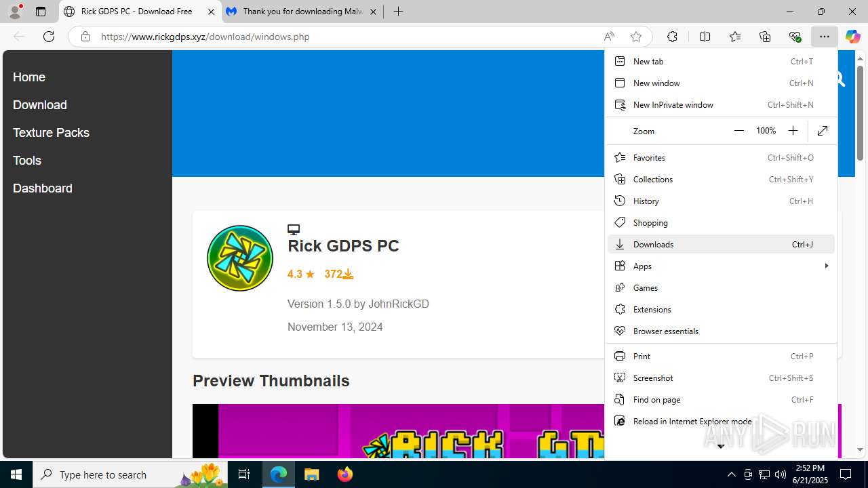Open History from the browser menu
Viewport: 868px width, 488px height.
[721, 201]
